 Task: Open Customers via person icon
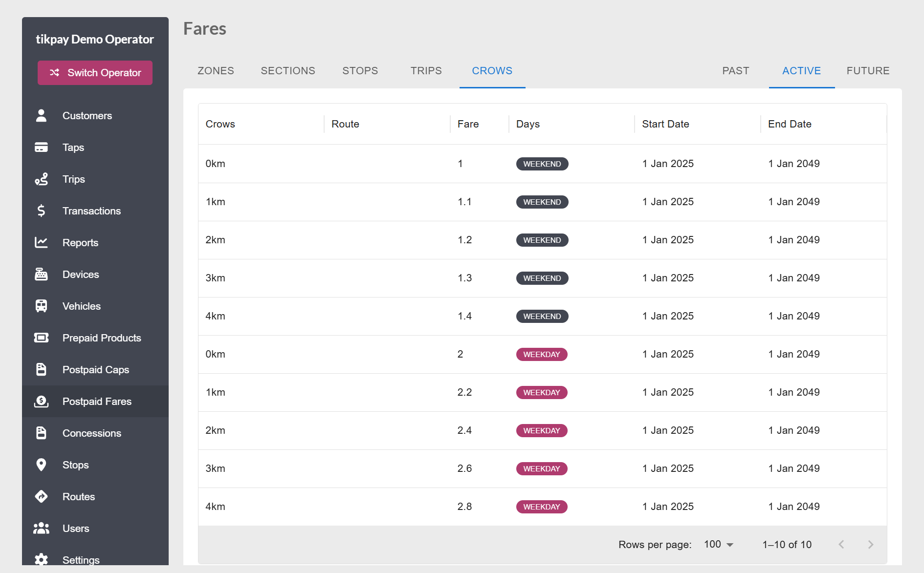tap(42, 116)
